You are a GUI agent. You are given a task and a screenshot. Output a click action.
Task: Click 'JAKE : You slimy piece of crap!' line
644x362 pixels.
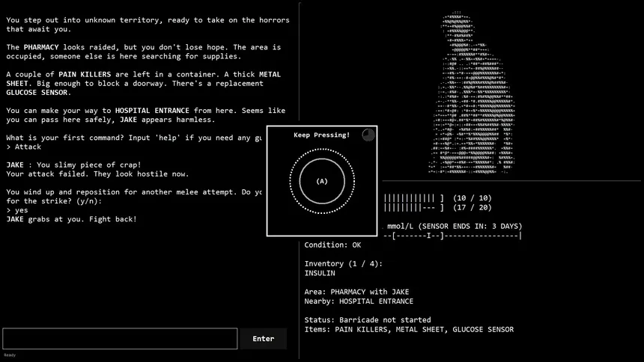(x=73, y=165)
